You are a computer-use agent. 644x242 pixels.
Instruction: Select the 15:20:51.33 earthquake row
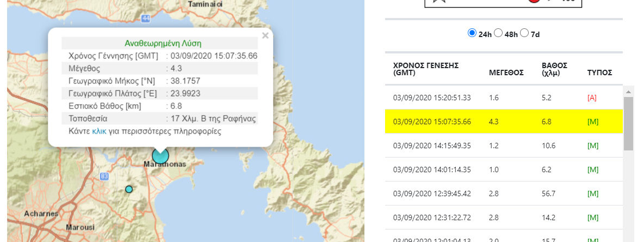tap(431, 98)
